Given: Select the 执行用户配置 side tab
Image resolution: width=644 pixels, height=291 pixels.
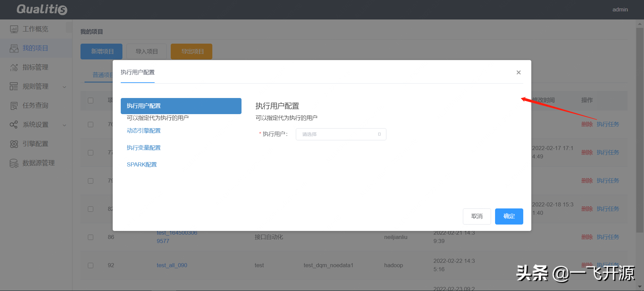Looking at the screenshot, I should [x=181, y=106].
